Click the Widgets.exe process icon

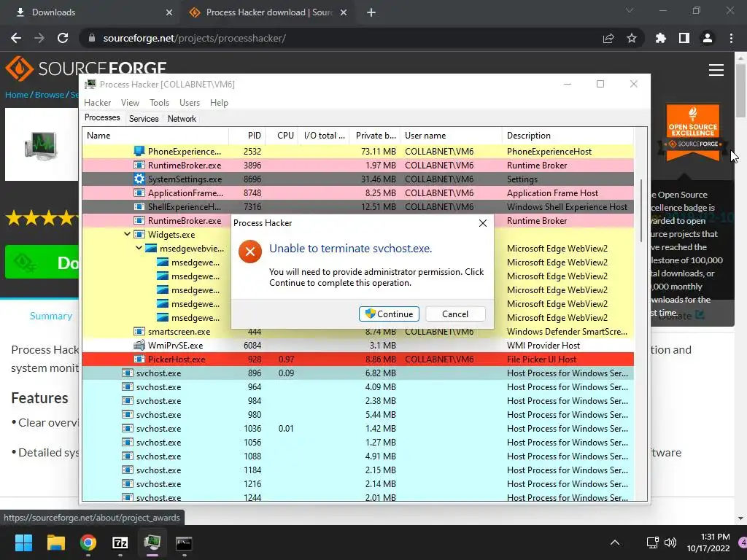pos(139,234)
